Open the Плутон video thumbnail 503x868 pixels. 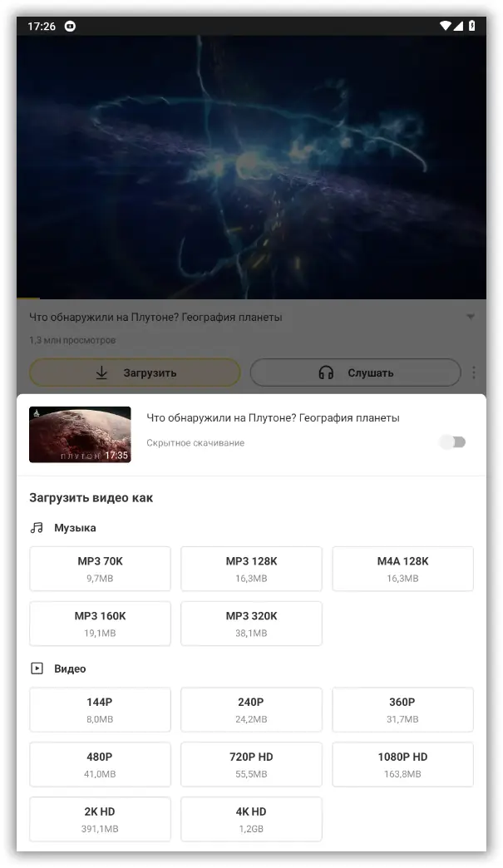pyautogui.click(x=80, y=434)
